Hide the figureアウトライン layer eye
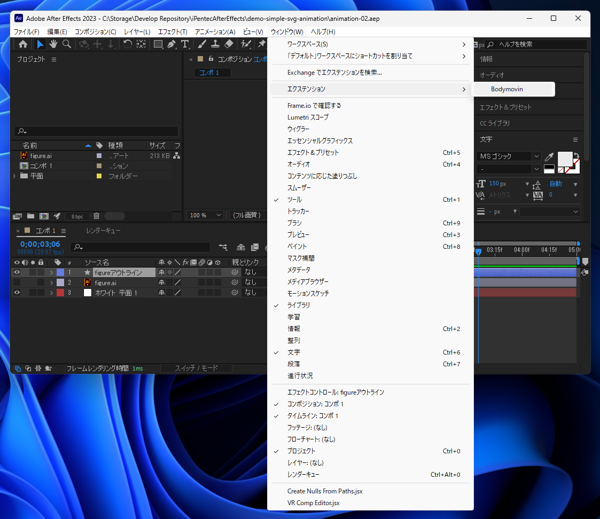 [x=17, y=272]
